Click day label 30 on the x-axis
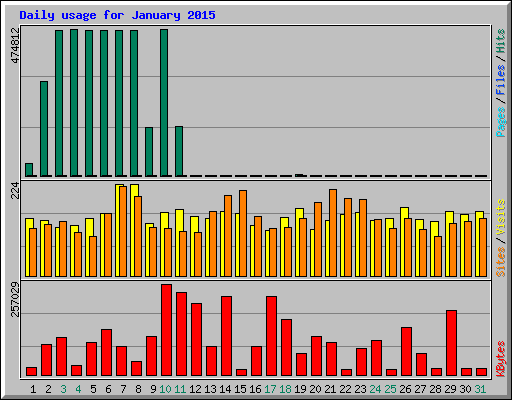 tap(465, 389)
